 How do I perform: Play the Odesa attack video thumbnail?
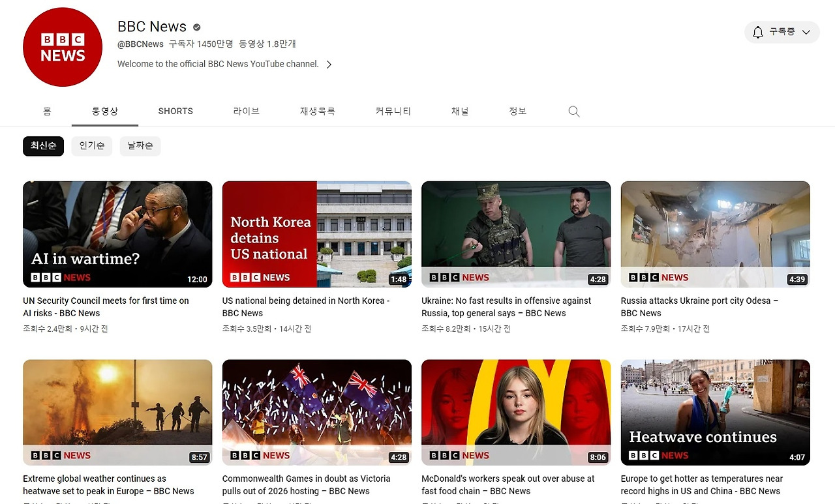716,234
